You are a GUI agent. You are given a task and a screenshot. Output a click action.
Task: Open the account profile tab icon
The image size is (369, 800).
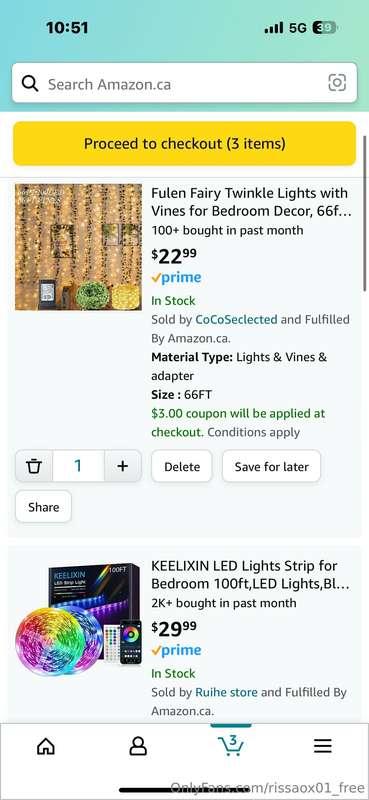(x=138, y=746)
